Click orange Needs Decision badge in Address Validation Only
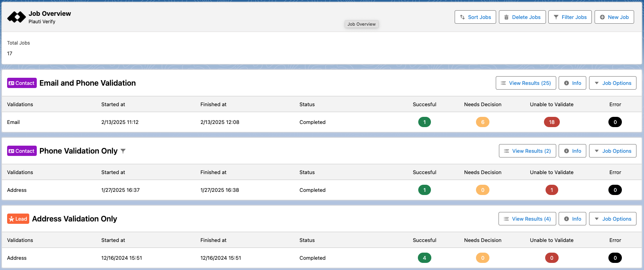The width and height of the screenshot is (644, 270). (483, 258)
